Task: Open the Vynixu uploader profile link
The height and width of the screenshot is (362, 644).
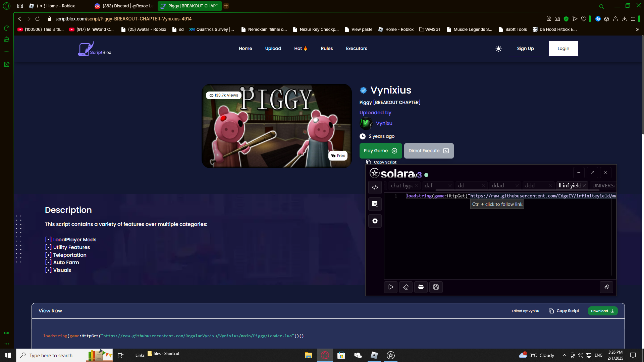Action: [x=384, y=123]
